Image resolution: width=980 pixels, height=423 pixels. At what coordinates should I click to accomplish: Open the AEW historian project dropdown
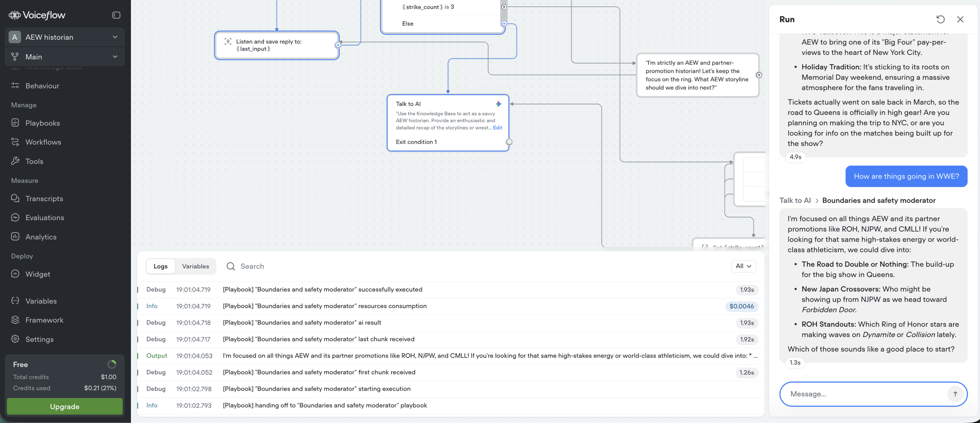(65, 37)
